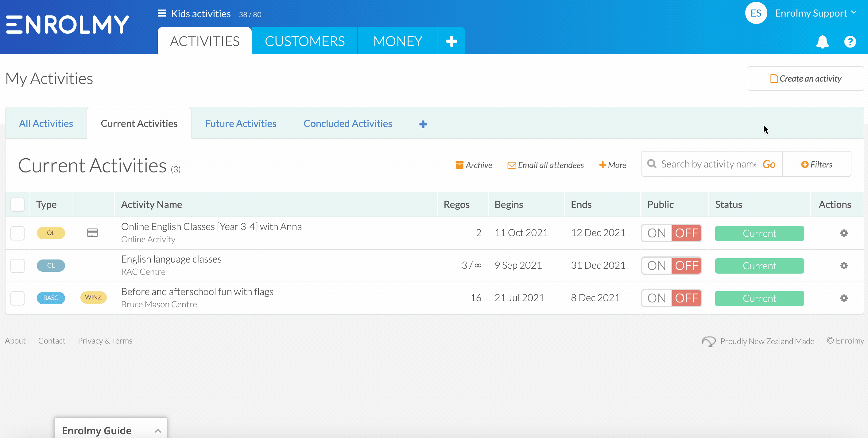
Task: Select checkbox for Before and afterschool fun row
Action: [17, 298]
